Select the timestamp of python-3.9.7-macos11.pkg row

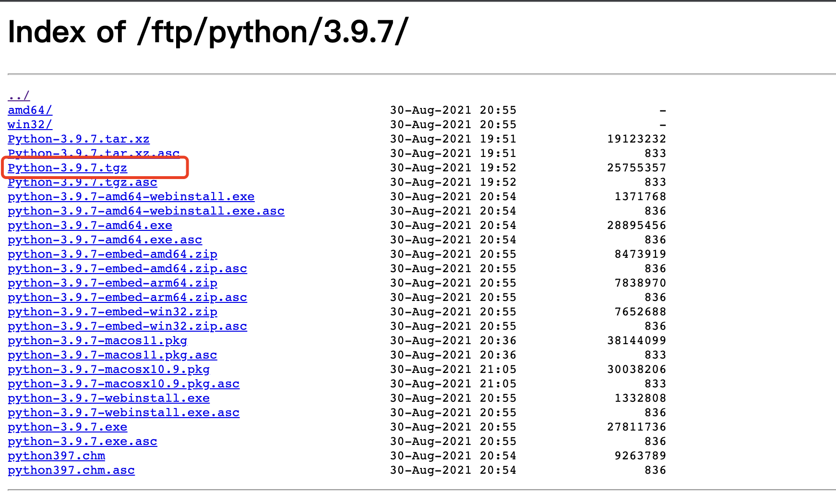pos(453,340)
